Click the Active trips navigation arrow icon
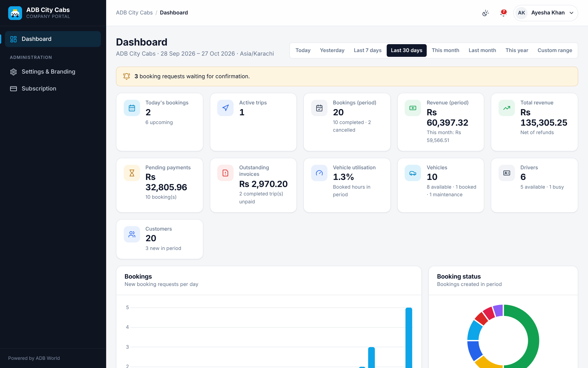The height and width of the screenshot is (368, 588). point(225,108)
